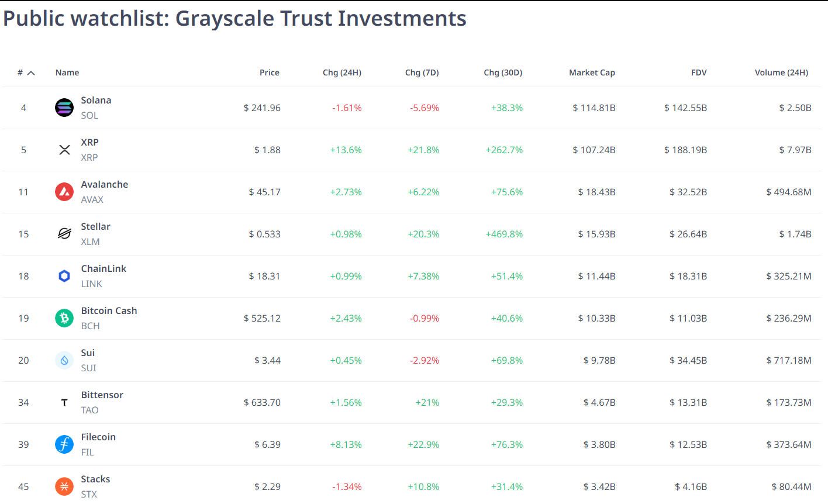Image resolution: width=828 pixels, height=504 pixels.
Task: Open Solana via its name link
Action: (x=96, y=100)
